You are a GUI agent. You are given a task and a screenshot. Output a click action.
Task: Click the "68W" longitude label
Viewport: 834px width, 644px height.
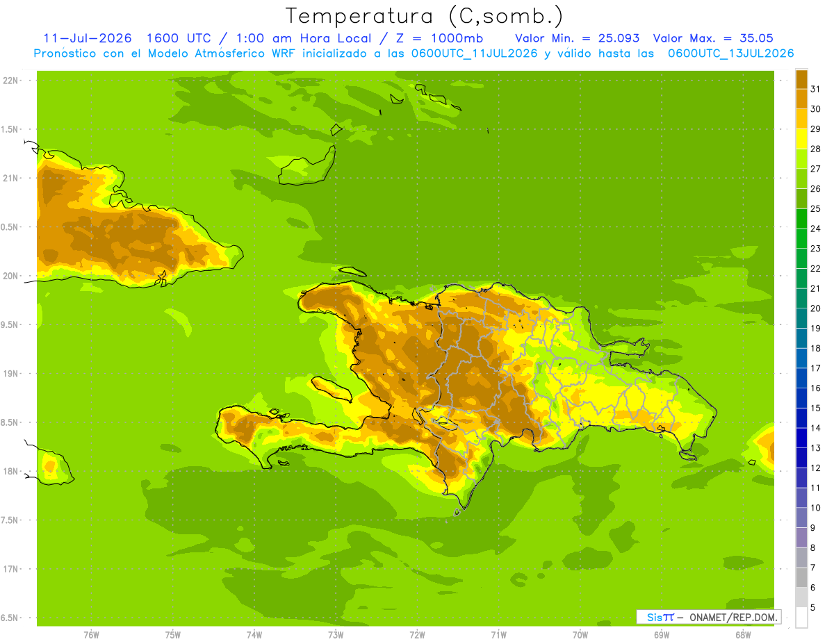point(743,635)
